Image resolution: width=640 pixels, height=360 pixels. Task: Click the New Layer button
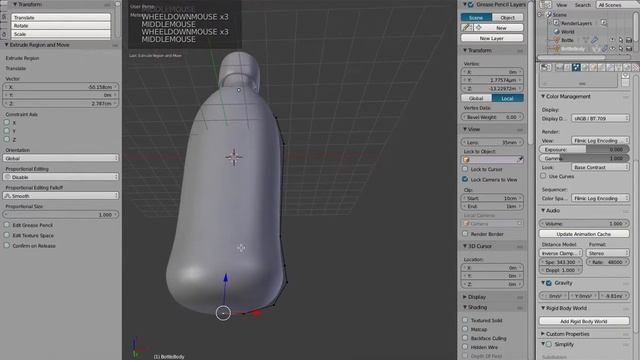point(492,38)
